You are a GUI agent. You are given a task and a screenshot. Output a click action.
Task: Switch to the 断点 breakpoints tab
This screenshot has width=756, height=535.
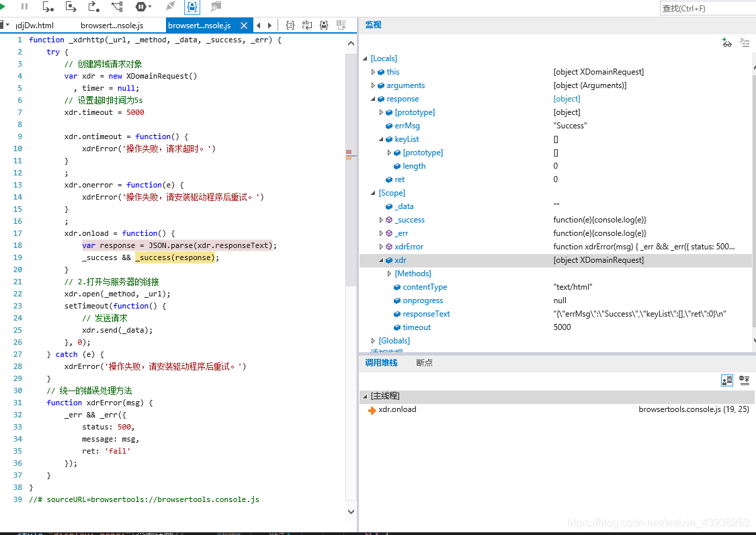point(424,363)
